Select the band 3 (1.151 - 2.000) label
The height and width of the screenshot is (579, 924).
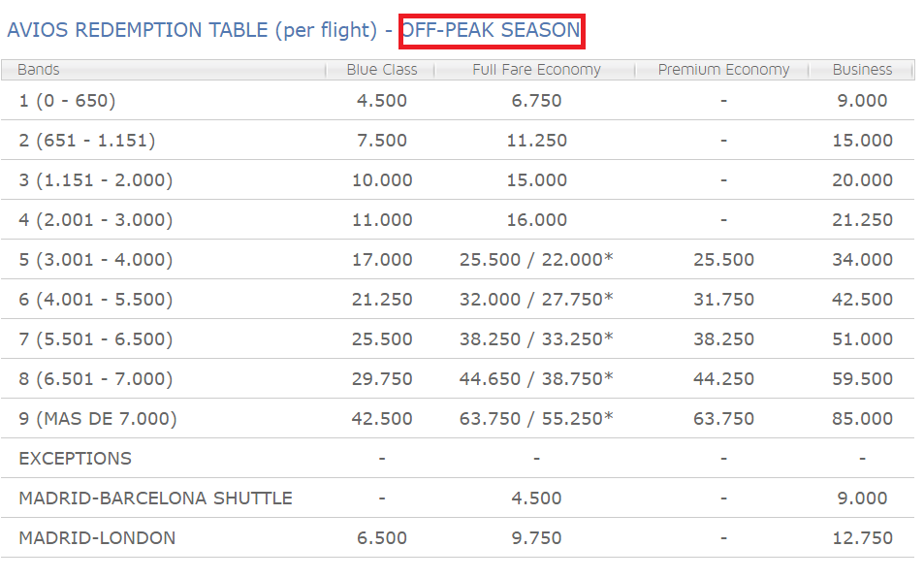[x=95, y=180]
